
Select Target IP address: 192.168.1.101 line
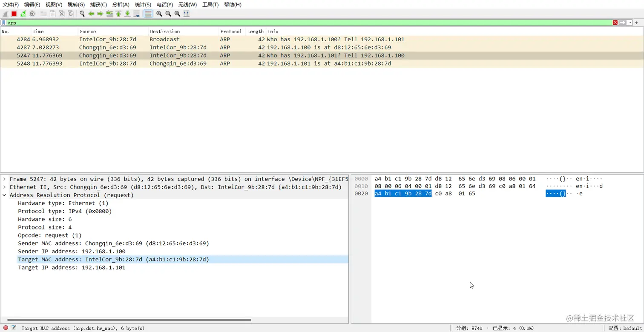(72, 268)
